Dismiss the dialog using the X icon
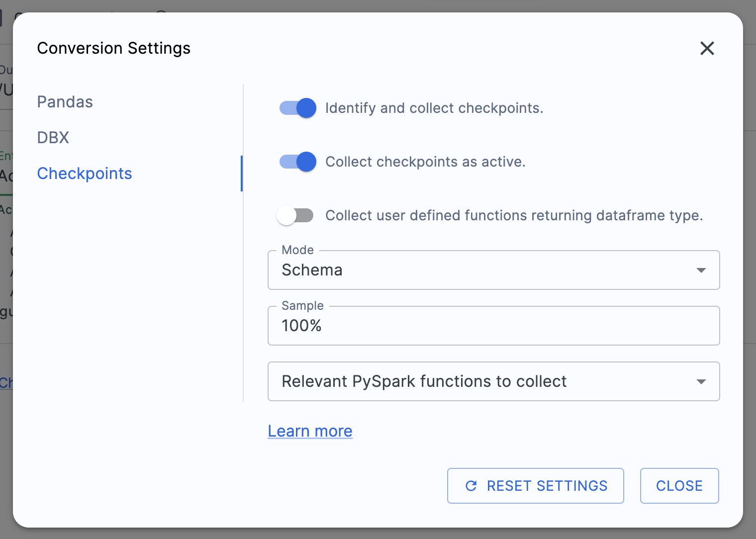This screenshot has width=756, height=539. 707,48
